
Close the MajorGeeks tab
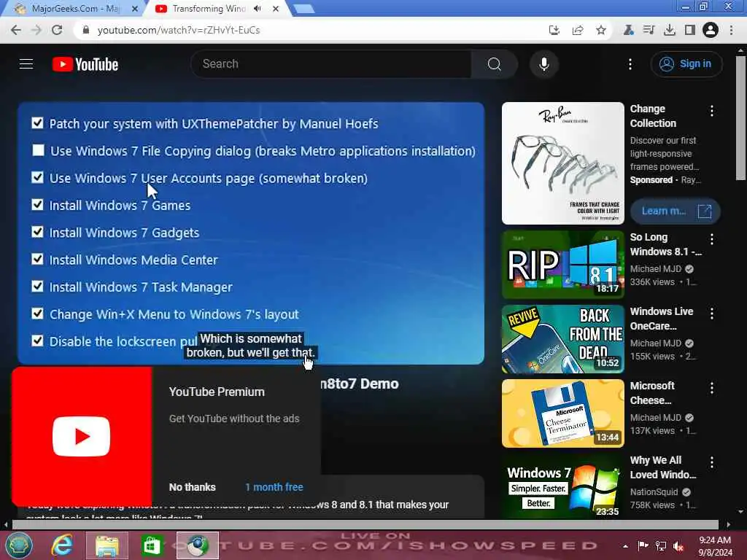(135, 9)
